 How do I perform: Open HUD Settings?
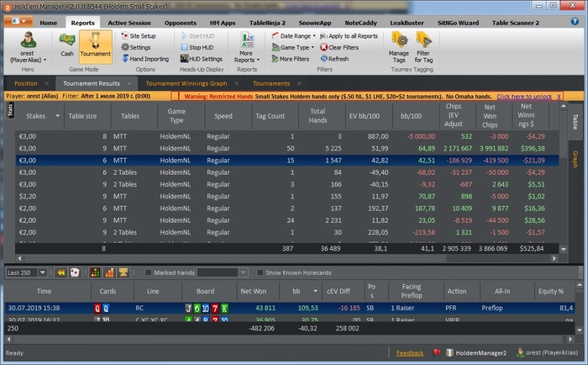pos(202,59)
